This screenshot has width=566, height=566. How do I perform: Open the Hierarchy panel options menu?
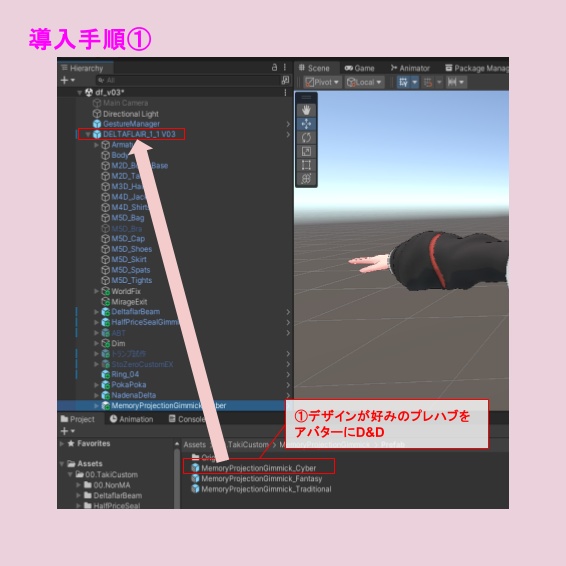tap(285, 68)
